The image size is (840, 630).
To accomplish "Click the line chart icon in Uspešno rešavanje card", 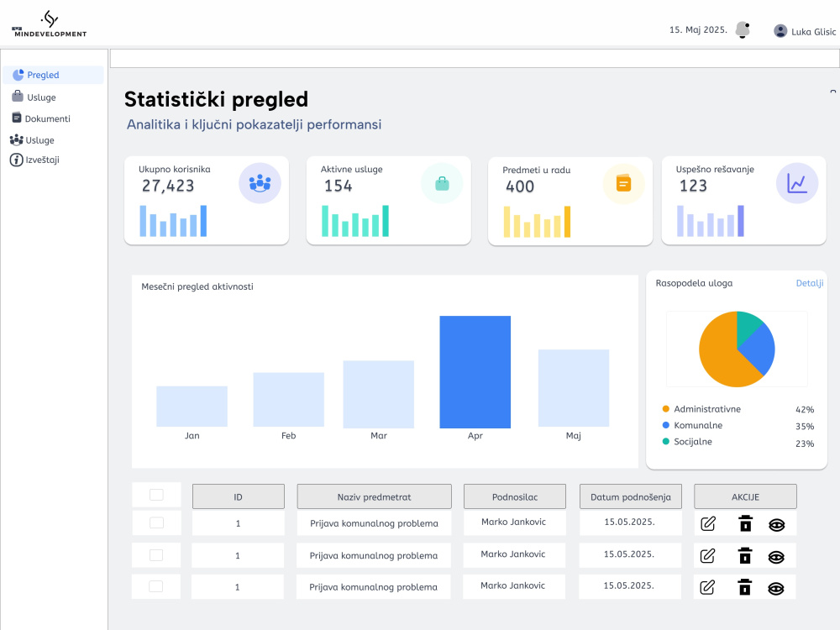I will coord(797,183).
